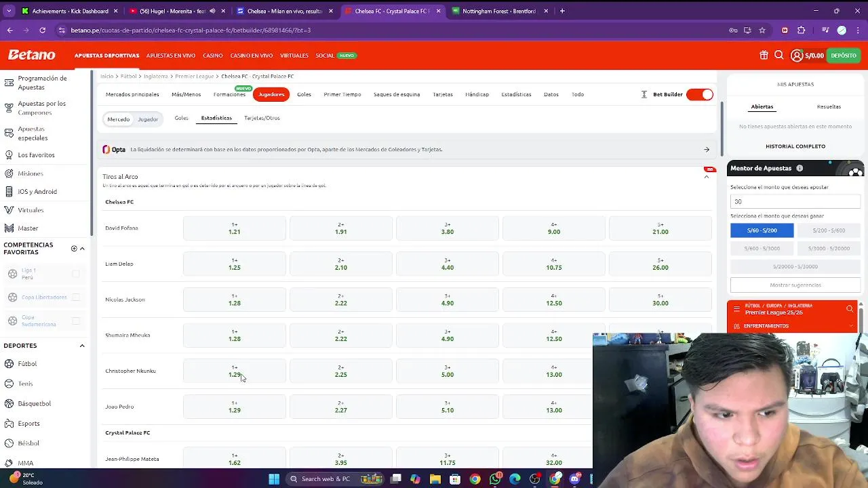This screenshot has height=488, width=868.
Task: Click the bet amount input field
Action: (795, 201)
